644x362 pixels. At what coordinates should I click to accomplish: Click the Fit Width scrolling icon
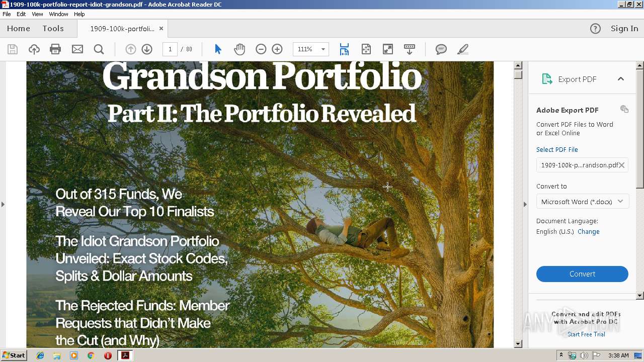tap(344, 49)
